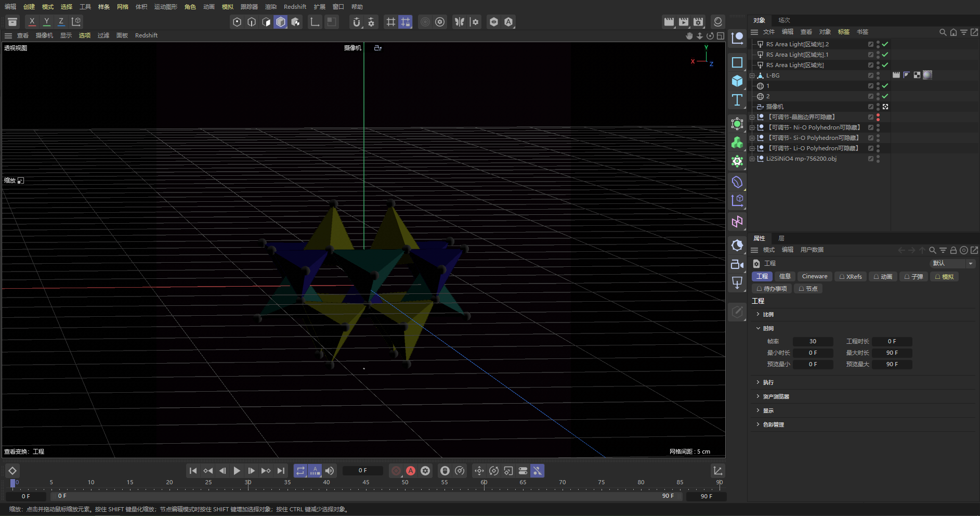Expand Li-O Polyhedron group

point(752,148)
